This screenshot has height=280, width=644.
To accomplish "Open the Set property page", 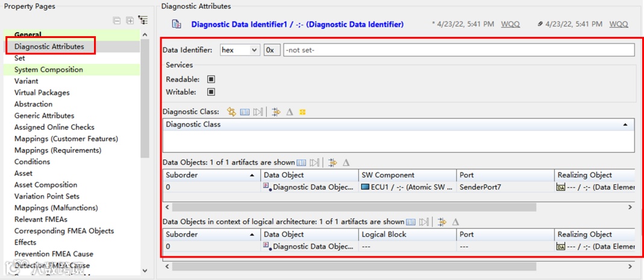I will pyautogui.click(x=19, y=58).
